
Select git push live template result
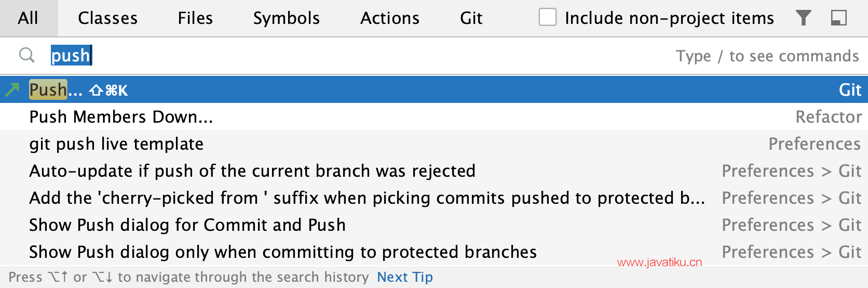(434, 143)
